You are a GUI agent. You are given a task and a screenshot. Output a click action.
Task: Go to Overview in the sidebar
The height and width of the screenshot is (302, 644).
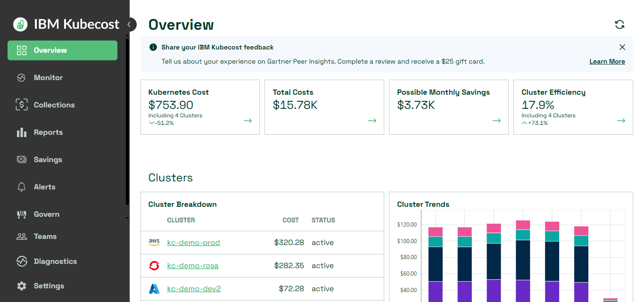[x=62, y=50]
